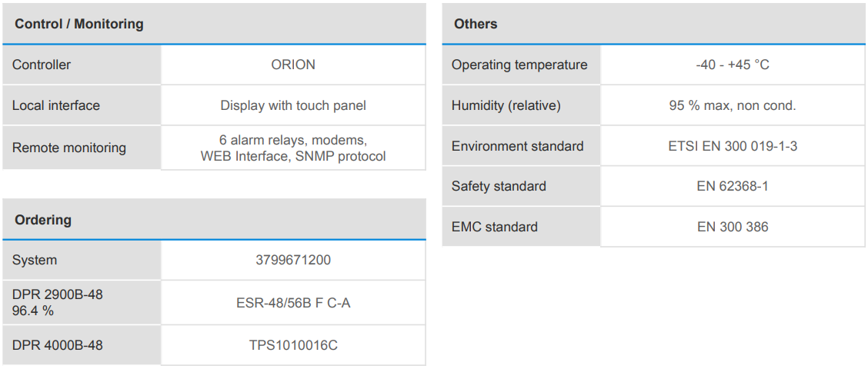Click the Humidity (relative) row label
This screenshot has width=868, height=369.
(x=506, y=105)
